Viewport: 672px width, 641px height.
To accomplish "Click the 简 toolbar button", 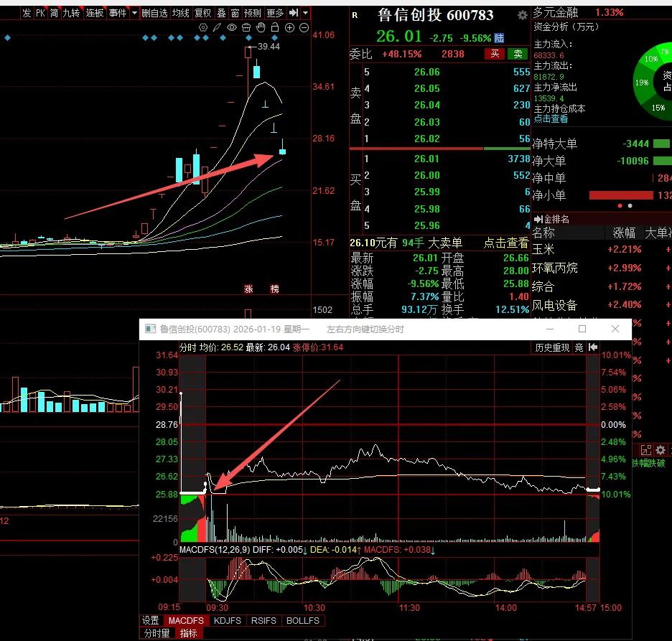I will pyautogui.click(x=54, y=14).
